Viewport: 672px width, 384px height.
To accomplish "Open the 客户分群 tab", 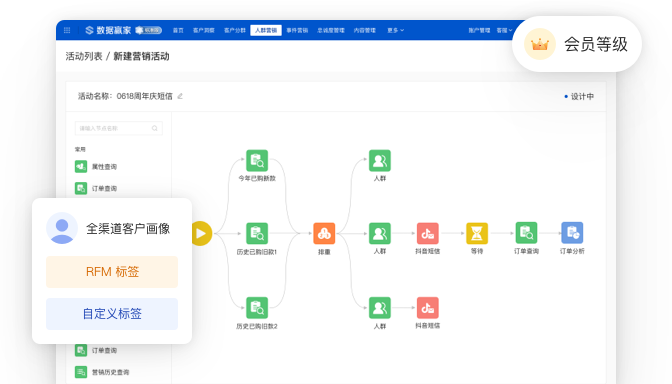I will pos(235,30).
